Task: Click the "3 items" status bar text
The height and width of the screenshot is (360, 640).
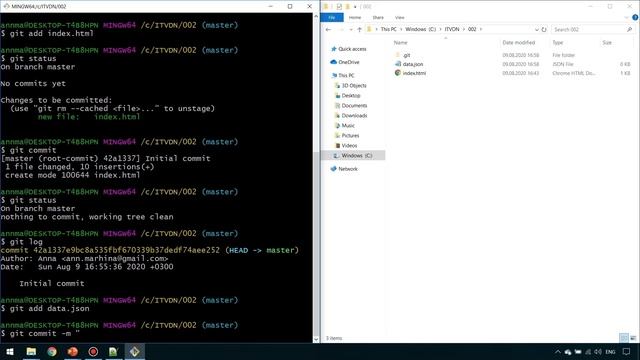Action: 334,338
